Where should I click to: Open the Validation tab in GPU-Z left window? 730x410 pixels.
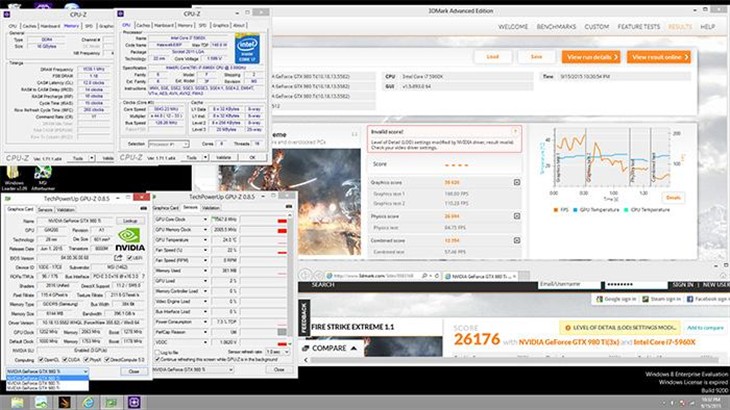pyautogui.click(x=66, y=210)
